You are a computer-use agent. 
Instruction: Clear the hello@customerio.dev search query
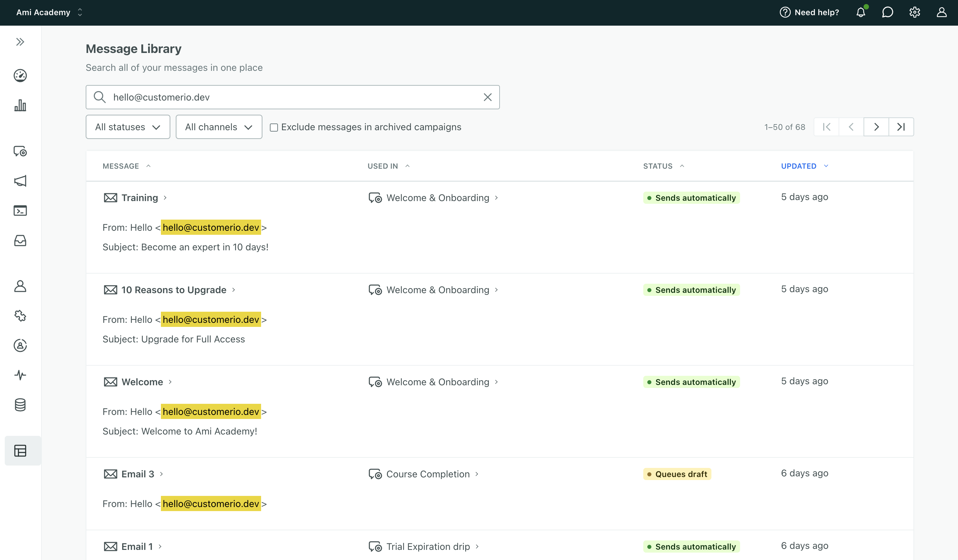point(487,97)
